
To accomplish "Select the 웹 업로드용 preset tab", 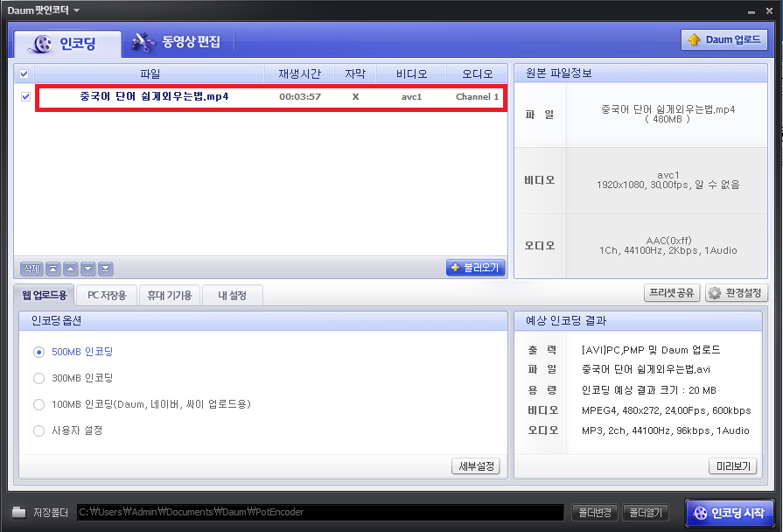I will 45,295.
